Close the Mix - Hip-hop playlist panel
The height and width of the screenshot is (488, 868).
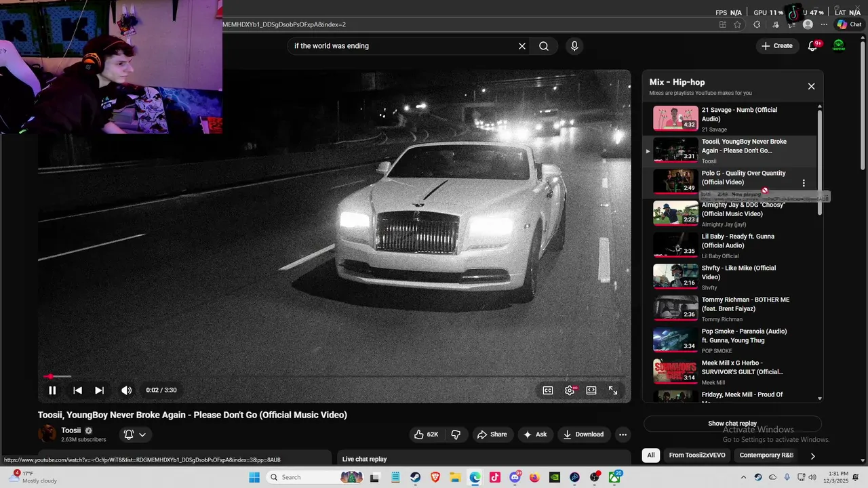pyautogui.click(x=811, y=86)
